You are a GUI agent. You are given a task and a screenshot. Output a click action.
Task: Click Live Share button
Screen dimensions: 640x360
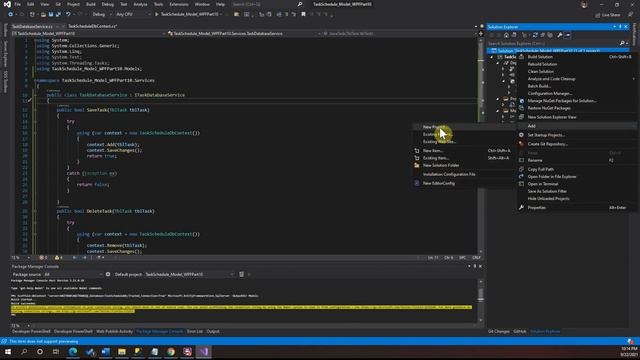pos(607,15)
